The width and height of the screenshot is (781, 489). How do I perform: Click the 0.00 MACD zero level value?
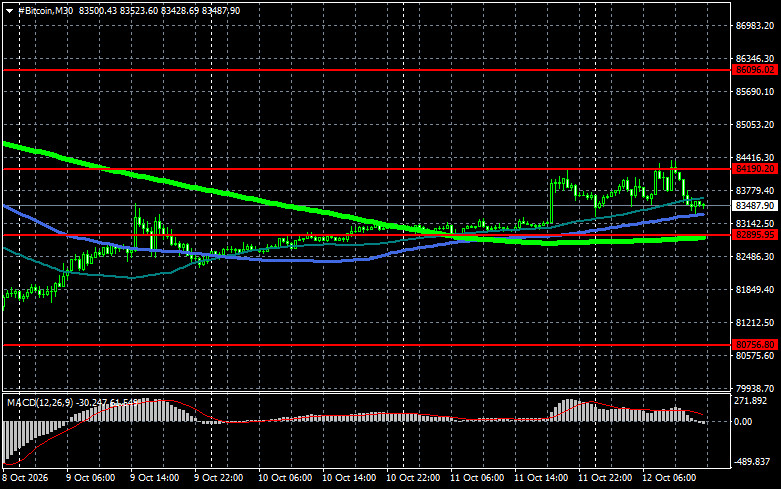743,422
